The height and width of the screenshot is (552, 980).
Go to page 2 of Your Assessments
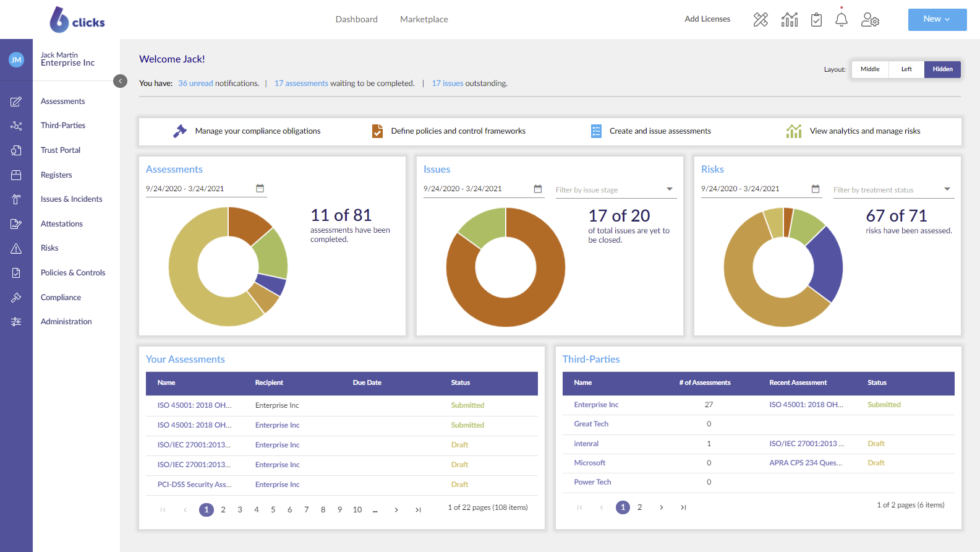223,510
